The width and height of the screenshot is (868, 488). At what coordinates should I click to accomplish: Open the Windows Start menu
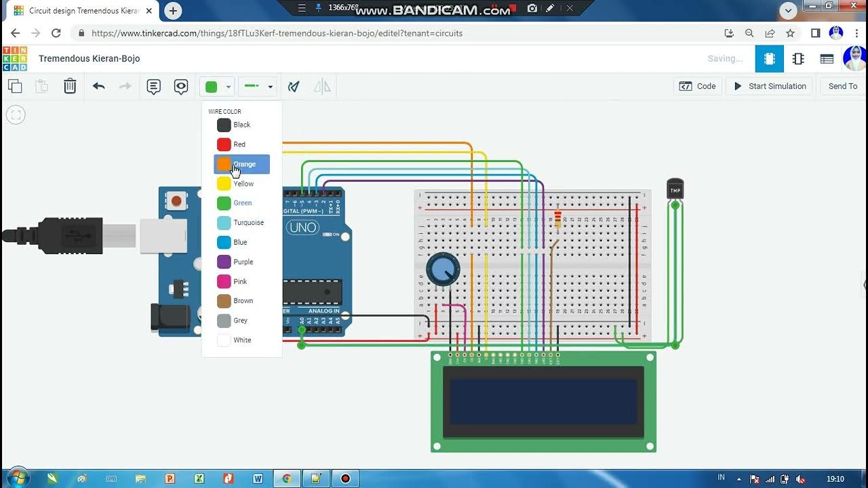(x=18, y=478)
